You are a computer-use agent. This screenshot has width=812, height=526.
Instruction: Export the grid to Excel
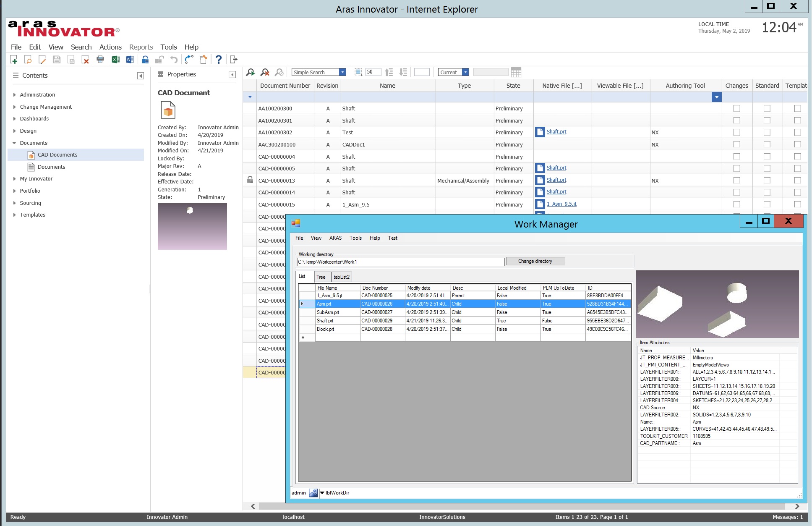pyautogui.click(x=114, y=60)
